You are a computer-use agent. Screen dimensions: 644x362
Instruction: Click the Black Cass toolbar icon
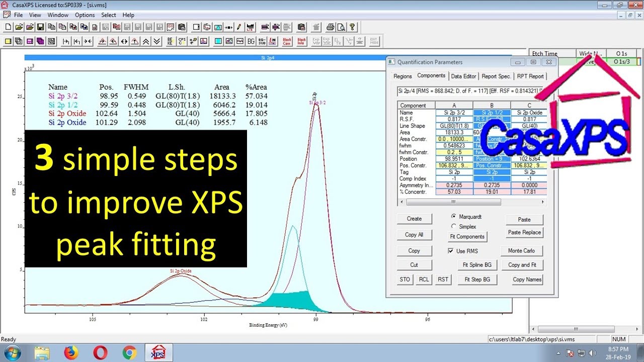click(287, 41)
